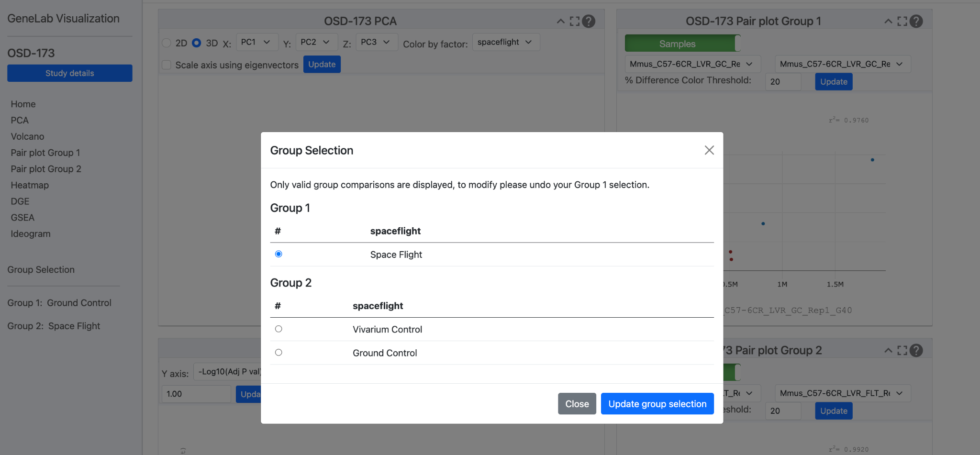Click threshold field in Pair plot Group 2

(783, 411)
